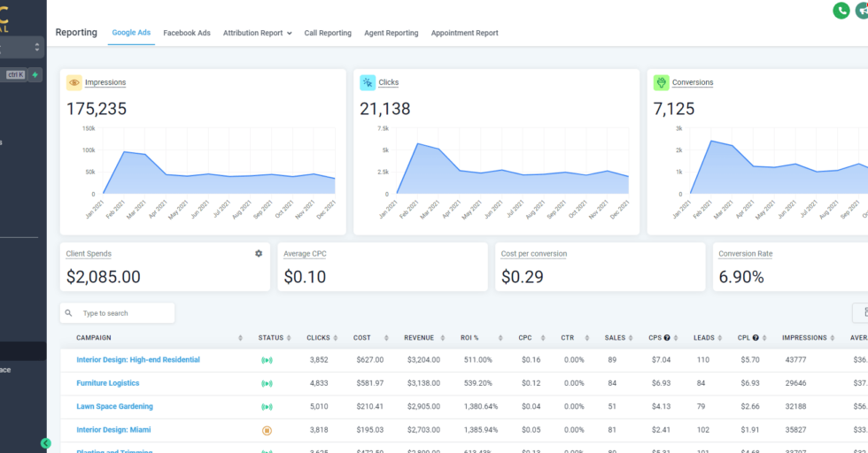Sort table by Leads column
This screenshot has width=868, height=453.
(719, 338)
